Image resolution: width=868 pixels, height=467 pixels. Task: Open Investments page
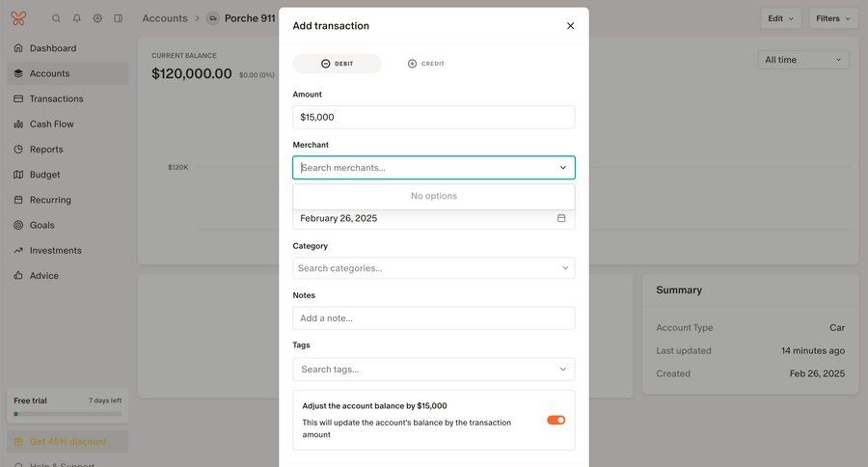click(x=68, y=251)
